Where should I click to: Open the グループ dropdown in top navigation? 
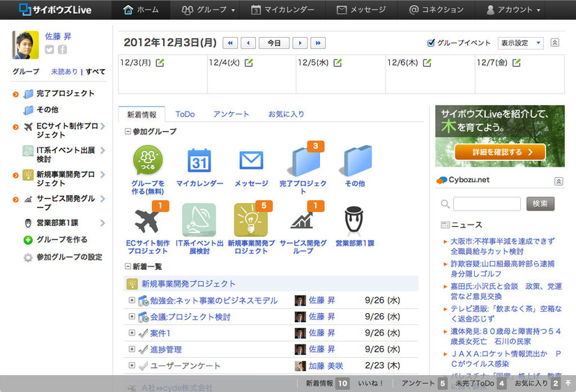click(x=208, y=10)
